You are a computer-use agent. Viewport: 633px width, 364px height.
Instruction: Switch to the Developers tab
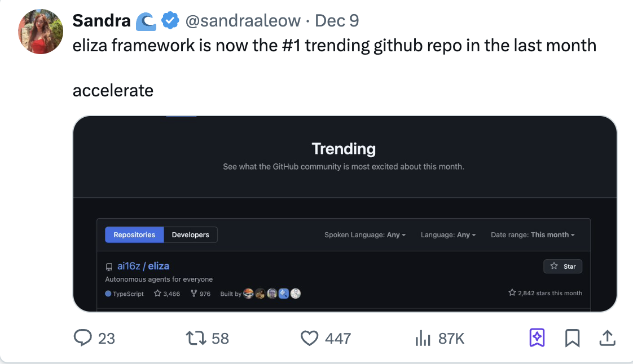coord(191,234)
